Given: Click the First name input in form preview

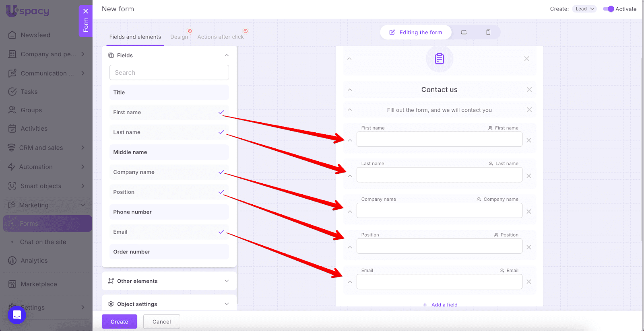Looking at the screenshot, I should (x=440, y=139).
